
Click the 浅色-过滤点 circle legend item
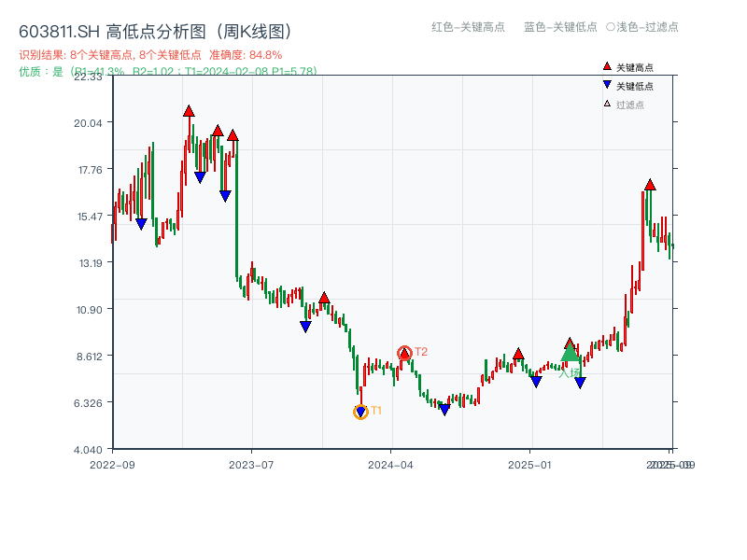click(x=644, y=27)
